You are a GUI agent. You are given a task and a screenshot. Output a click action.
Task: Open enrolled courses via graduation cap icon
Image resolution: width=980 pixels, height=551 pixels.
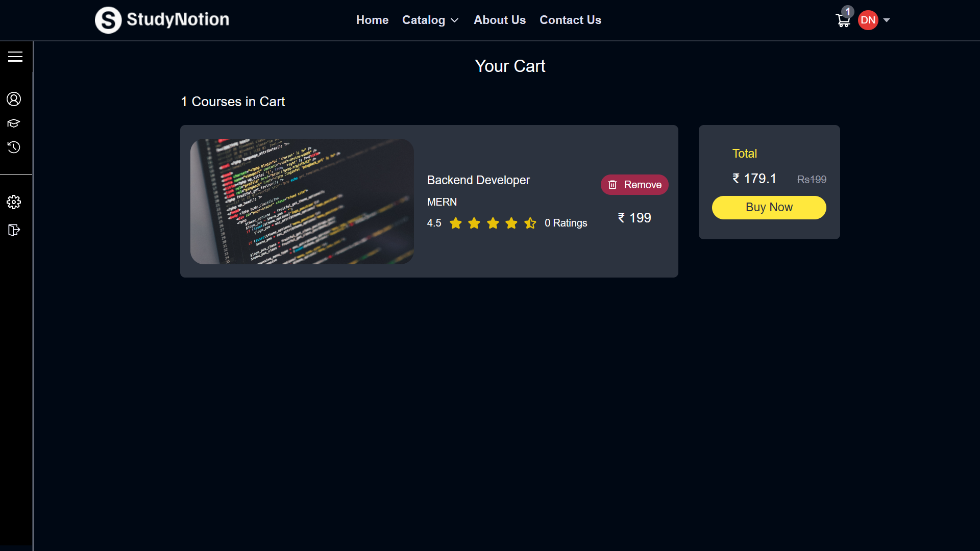(14, 123)
